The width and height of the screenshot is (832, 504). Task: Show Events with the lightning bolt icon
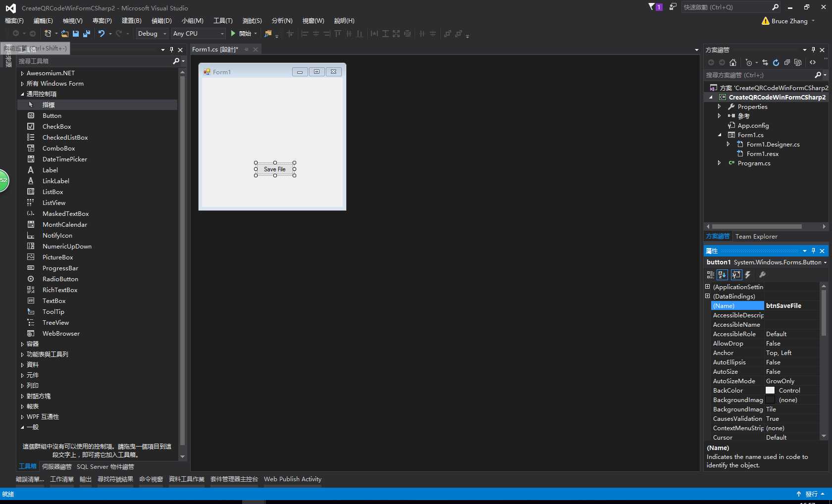tap(748, 275)
